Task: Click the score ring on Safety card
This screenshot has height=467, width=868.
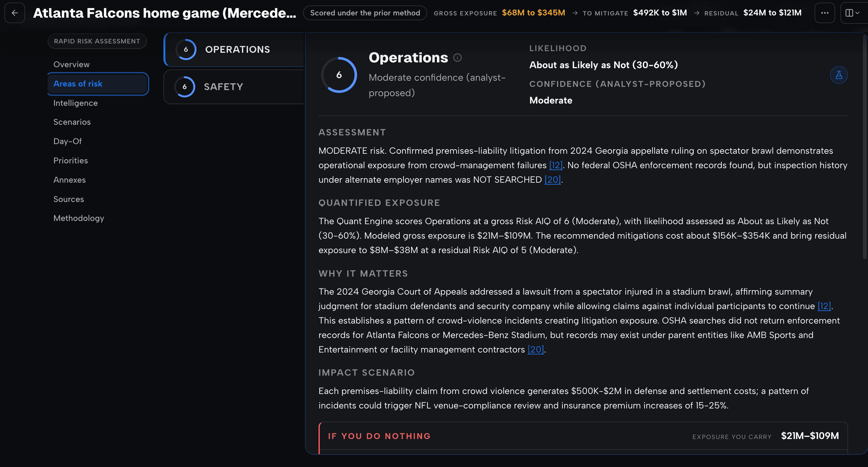Action: point(185,87)
